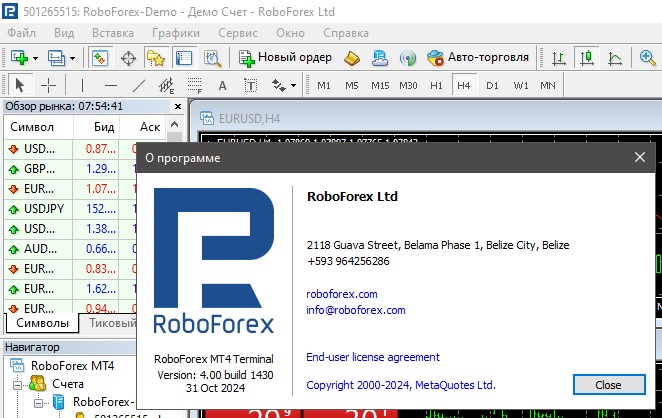This screenshot has width=662, height=418.
Task: Select the Equidistant Channel tool
Action: [166, 86]
